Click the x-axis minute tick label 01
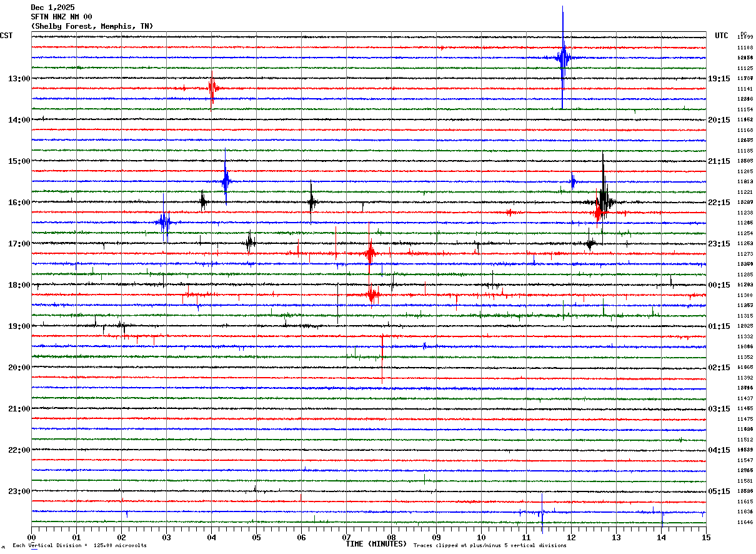756x554 pixels. [x=76, y=537]
